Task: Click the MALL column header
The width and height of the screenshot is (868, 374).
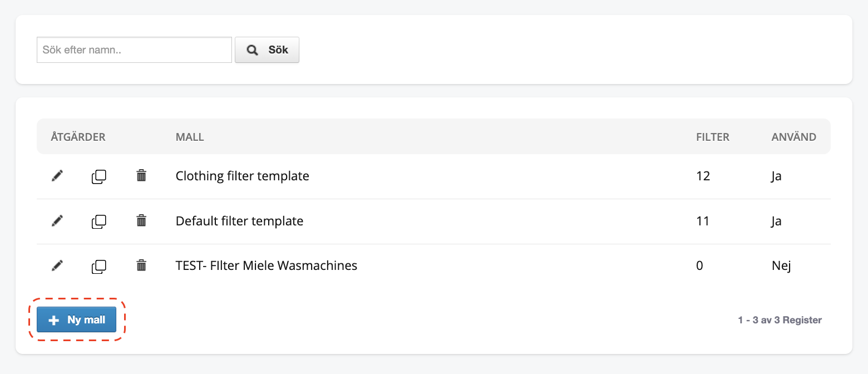Action: [x=190, y=137]
